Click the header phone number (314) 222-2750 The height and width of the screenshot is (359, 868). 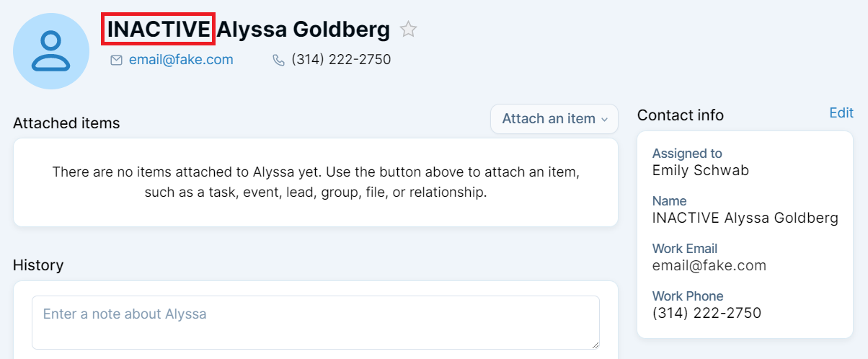(341, 60)
